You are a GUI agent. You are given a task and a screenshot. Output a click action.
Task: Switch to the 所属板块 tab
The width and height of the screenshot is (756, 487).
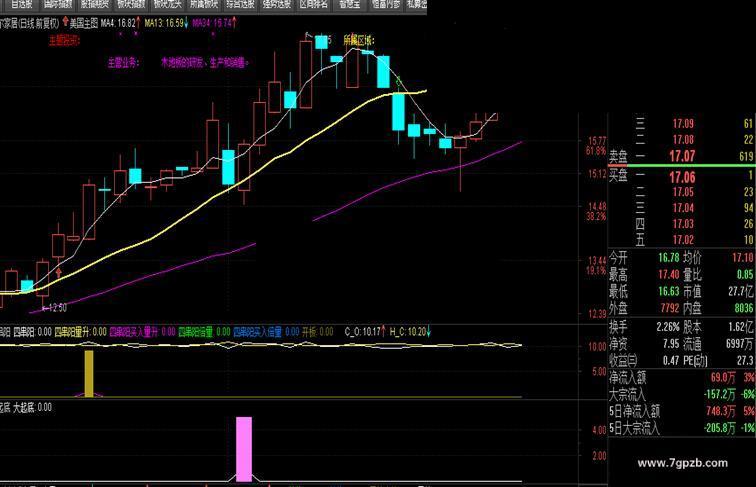204,4
